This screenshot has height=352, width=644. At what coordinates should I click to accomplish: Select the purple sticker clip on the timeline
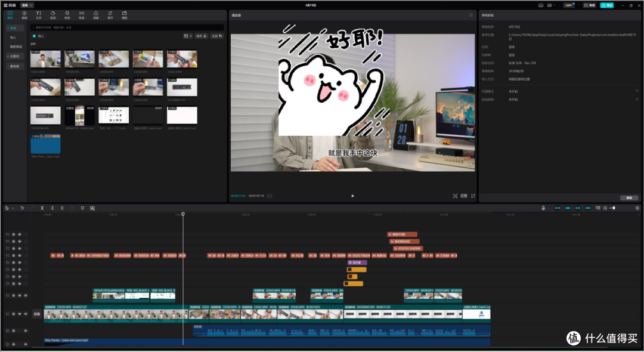[x=357, y=263]
